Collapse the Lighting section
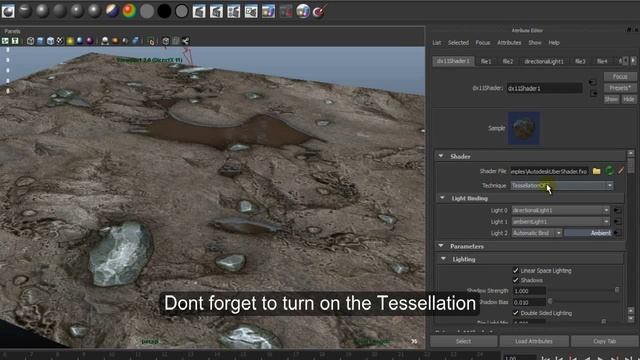640x360 pixels. click(x=443, y=259)
